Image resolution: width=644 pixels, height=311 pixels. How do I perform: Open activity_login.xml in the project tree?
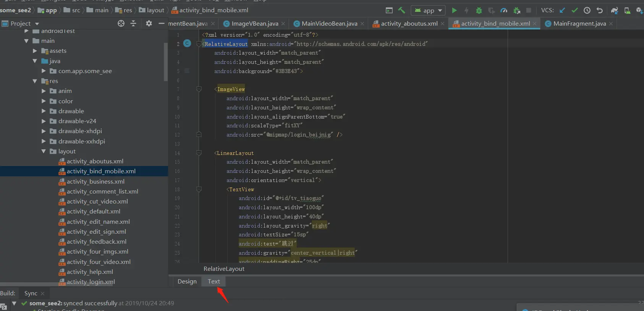point(91,282)
